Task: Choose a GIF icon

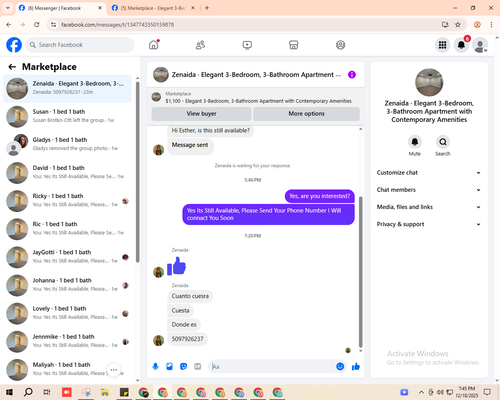Action: click(x=198, y=367)
